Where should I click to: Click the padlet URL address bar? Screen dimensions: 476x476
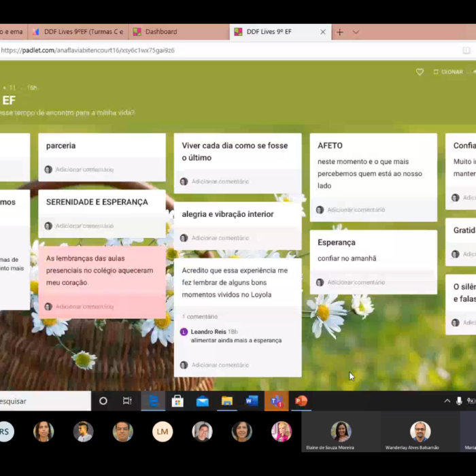(x=204, y=50)
